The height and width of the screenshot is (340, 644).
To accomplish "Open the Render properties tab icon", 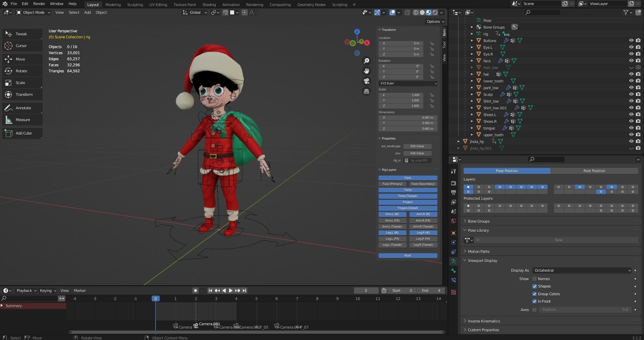I will tap(454, 183).
